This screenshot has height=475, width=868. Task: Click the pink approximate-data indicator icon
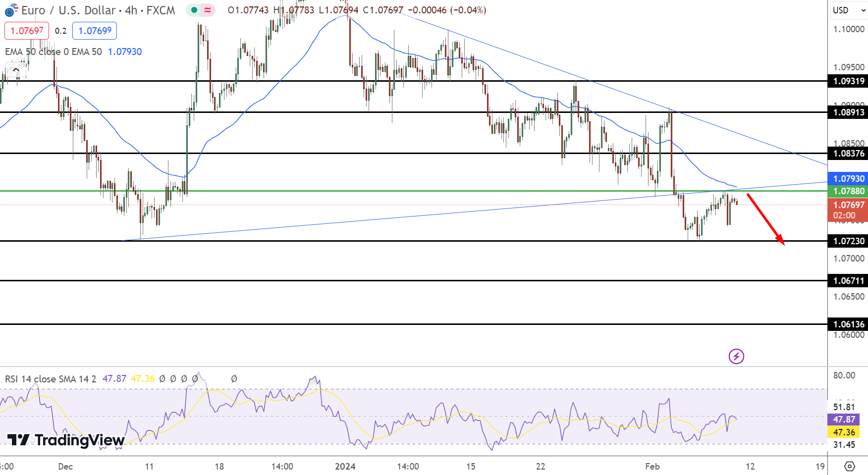coord(208,10)
